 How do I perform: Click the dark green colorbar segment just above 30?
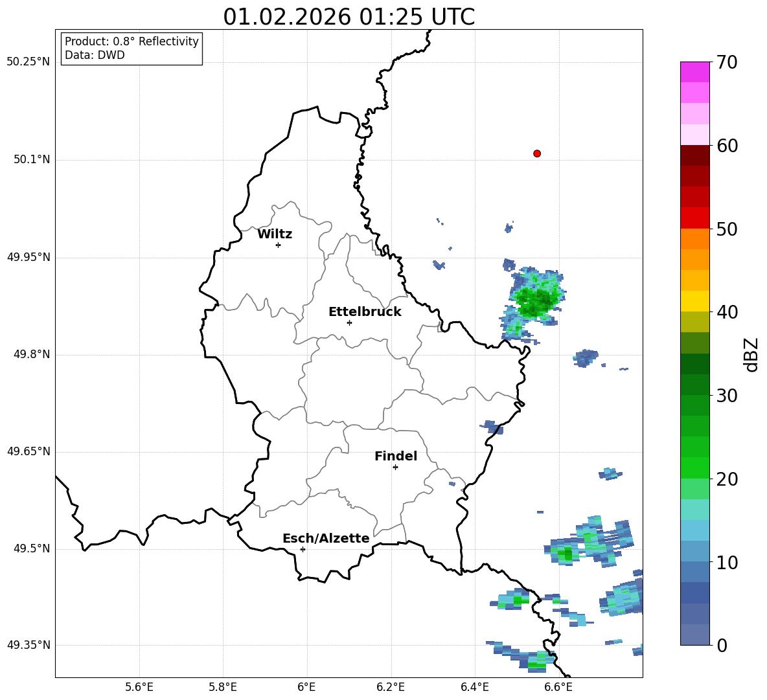[x=694, y=385]
